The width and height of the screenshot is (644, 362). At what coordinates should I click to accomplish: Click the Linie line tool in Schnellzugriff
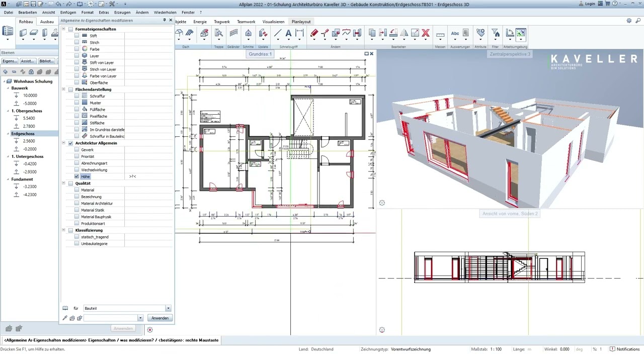pyautogui.click(x=278, y=33)
